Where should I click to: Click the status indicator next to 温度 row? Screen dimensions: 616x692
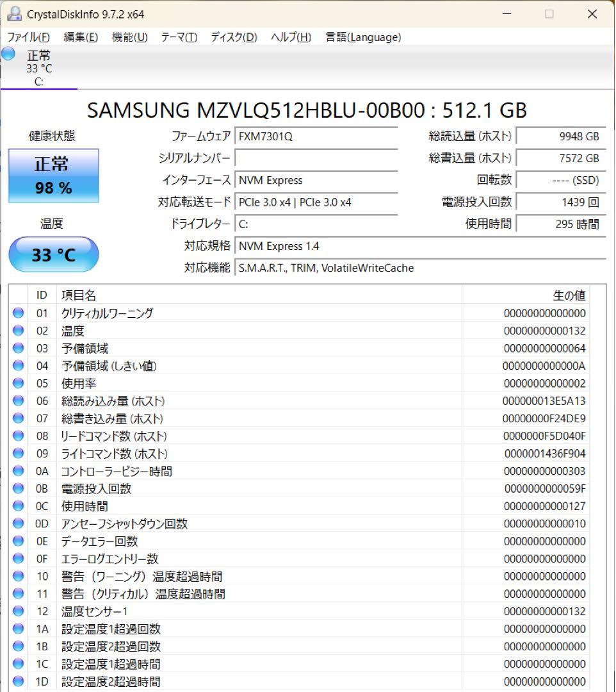pos(18,331)
